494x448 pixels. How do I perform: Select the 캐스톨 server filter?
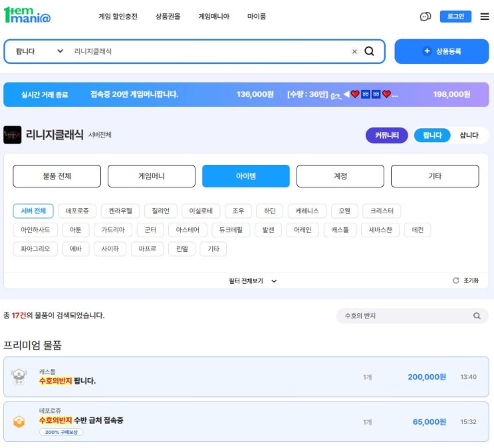point(340,230)
